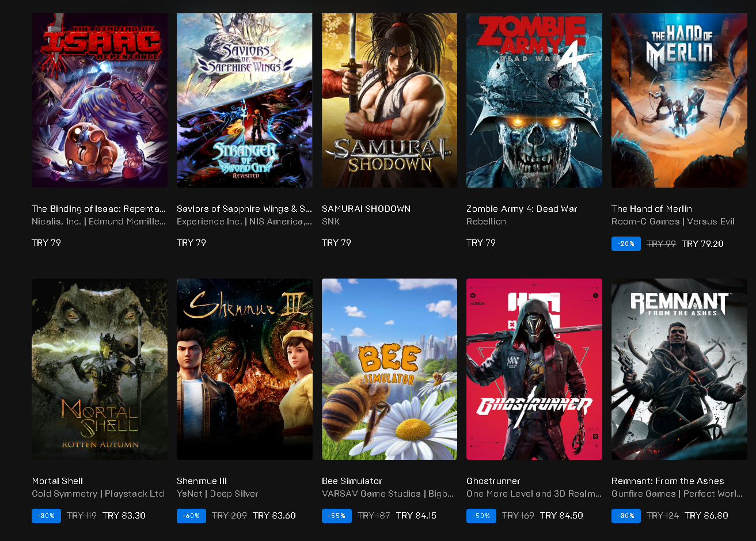
Task: Click the 'SNK' publisher name
Action: tap(331, 222)
